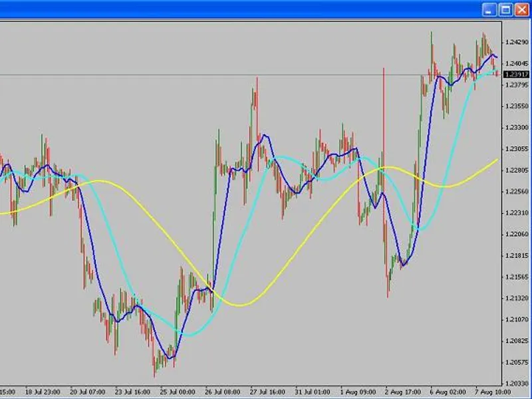The image size is (532, 399).
Task: Click the 1.24045 price level label
Action: [517, 64]
